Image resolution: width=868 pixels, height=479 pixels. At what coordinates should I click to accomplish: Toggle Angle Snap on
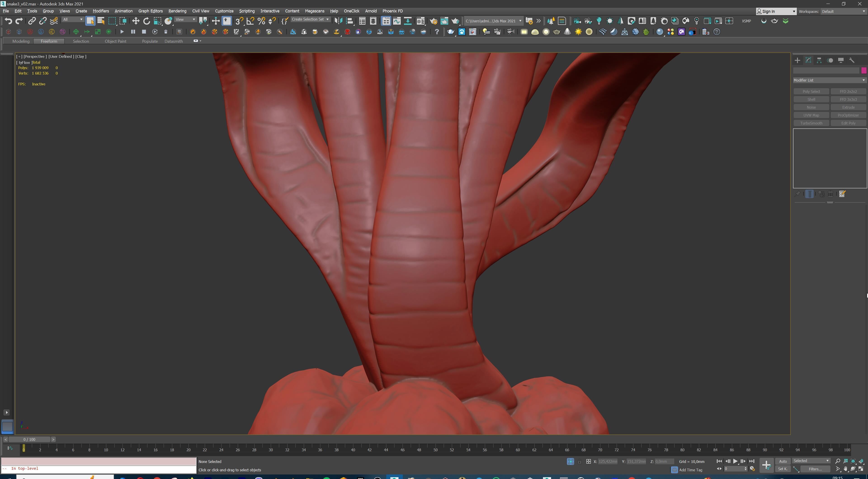tap(250, 21)
